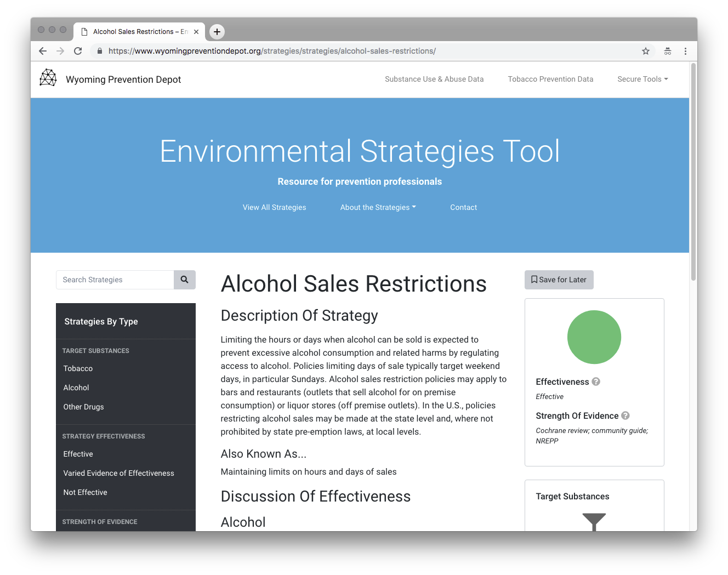Image resolution: width=728 pixels, height=575 pixels.
Task: Select the Tobacco Prevention Data menu item
Action: 550,79
